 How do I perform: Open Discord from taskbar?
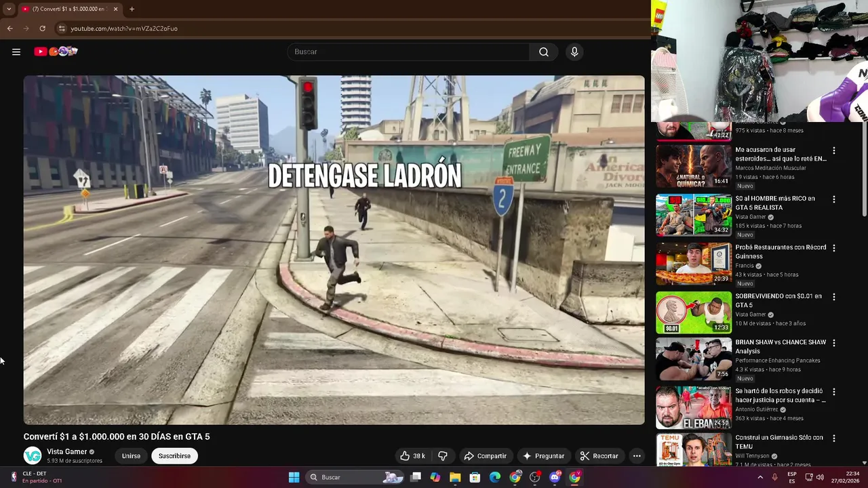[x=555, y=477]
